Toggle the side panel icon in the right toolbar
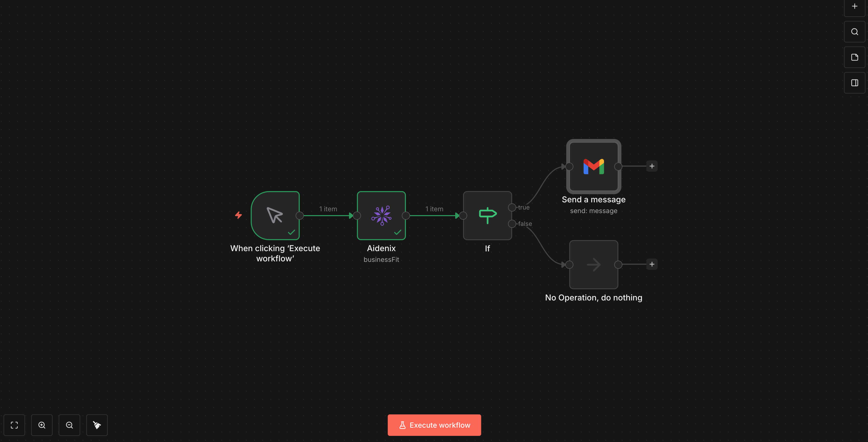This screenshot has height=442, width=868. coord(854,83)
